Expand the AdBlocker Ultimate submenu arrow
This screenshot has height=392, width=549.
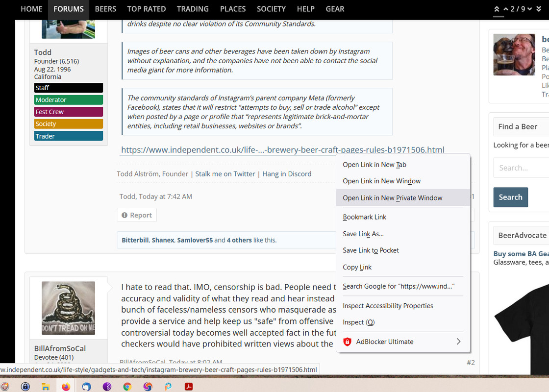pos(458,342)
